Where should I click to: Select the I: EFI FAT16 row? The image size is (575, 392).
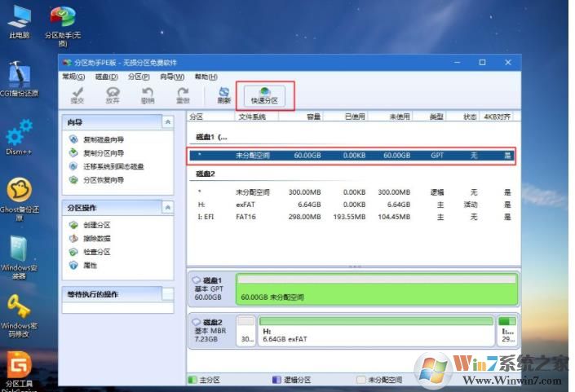pos(352,217)
